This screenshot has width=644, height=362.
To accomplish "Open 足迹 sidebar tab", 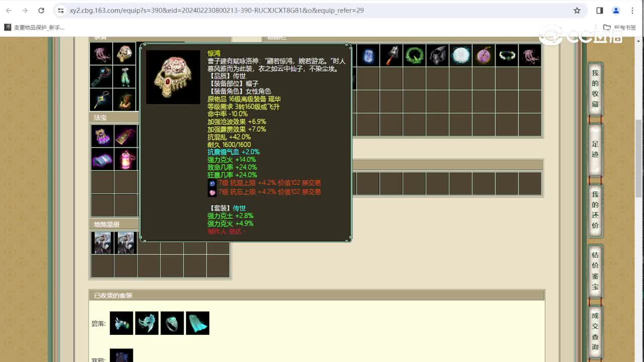I will click(595, 149).
